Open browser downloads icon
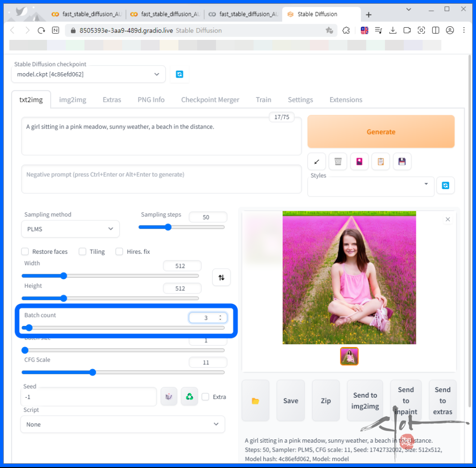The image size is (476, 468). pos(393,30)
